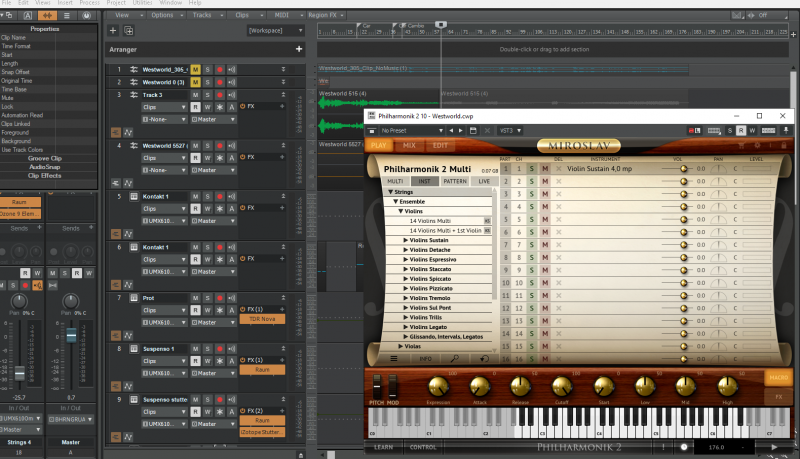Enable automation Write W in plugin header
The image size is (800, 459).
pyautogui.click(x=752, y=131)
